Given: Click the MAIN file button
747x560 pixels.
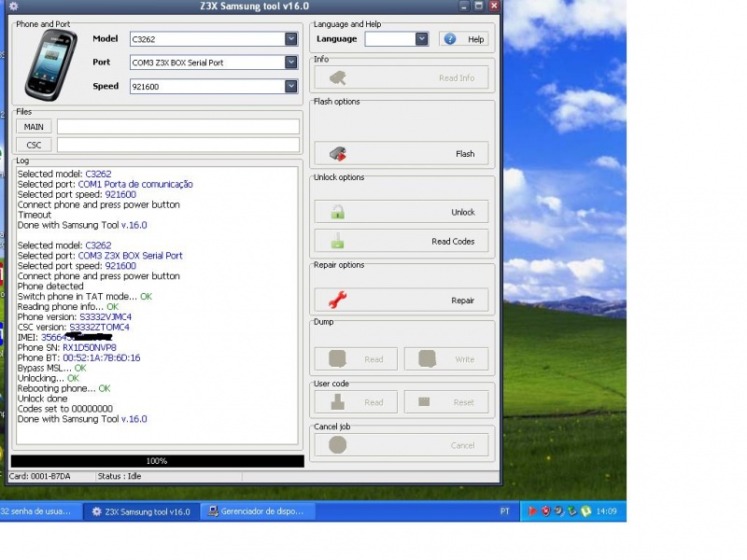Looking at the screenshot, I should (x=34, y=127).
